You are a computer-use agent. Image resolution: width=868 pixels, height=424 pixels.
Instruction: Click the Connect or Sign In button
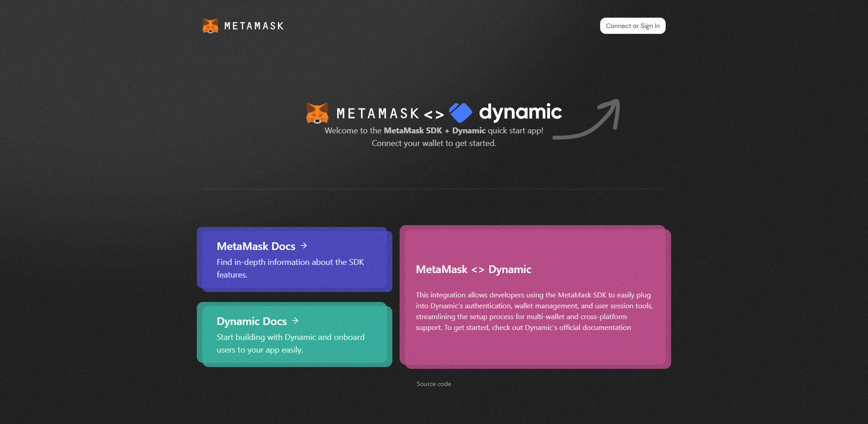633,26
